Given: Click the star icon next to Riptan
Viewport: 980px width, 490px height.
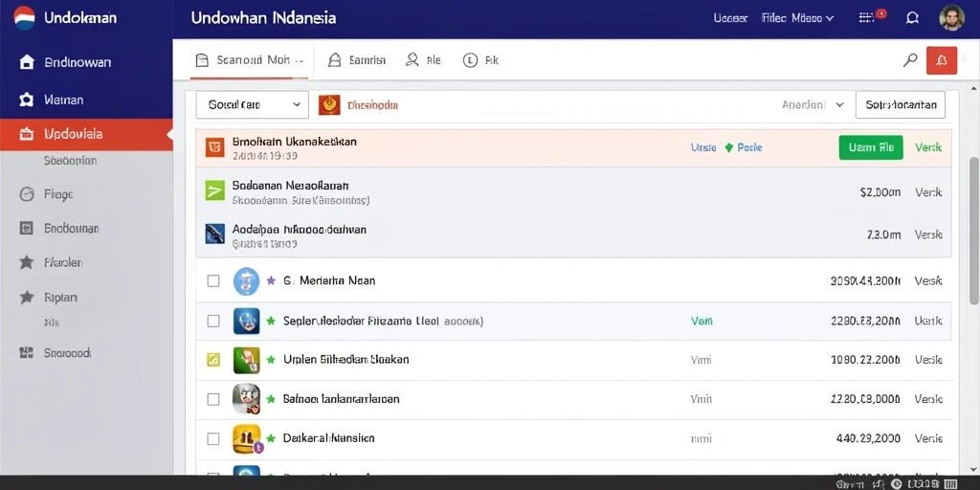Looking at the screenshot, I should click(x=26, y=297).
